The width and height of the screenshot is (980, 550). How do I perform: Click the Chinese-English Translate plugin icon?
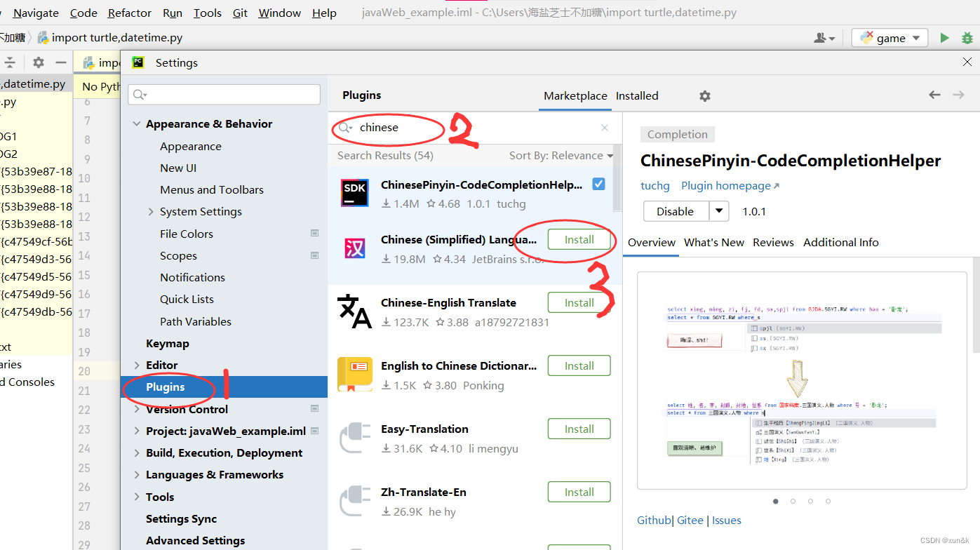click(x=354, y=311)
